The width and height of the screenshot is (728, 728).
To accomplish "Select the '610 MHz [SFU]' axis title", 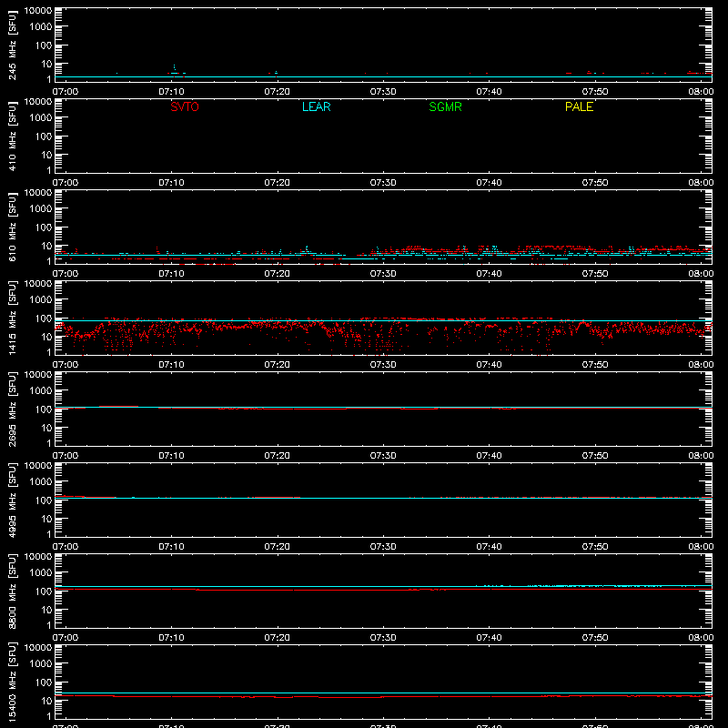I will click(12, 227).
